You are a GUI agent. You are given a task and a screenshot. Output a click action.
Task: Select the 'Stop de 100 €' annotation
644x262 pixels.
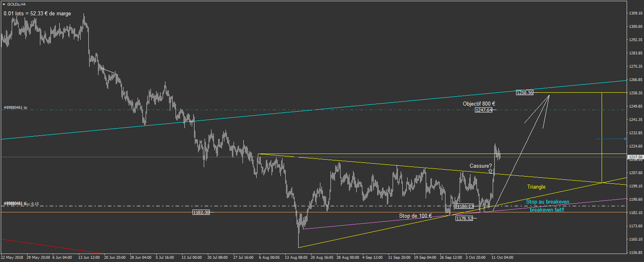tap(415, 216)
